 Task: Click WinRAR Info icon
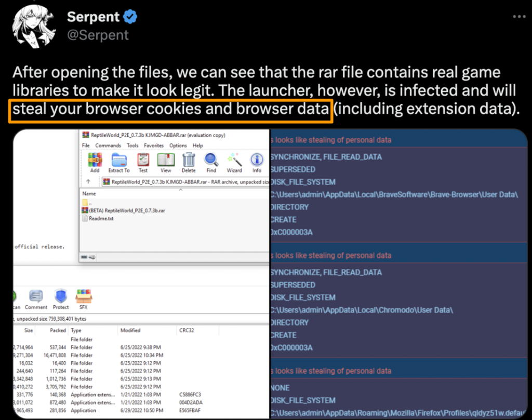257,163
